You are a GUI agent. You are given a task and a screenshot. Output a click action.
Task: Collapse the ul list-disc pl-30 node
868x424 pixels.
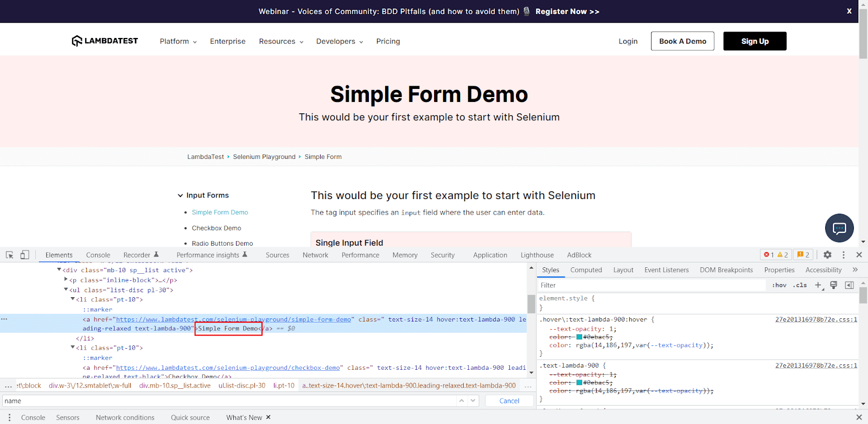[x=66, y=290]
